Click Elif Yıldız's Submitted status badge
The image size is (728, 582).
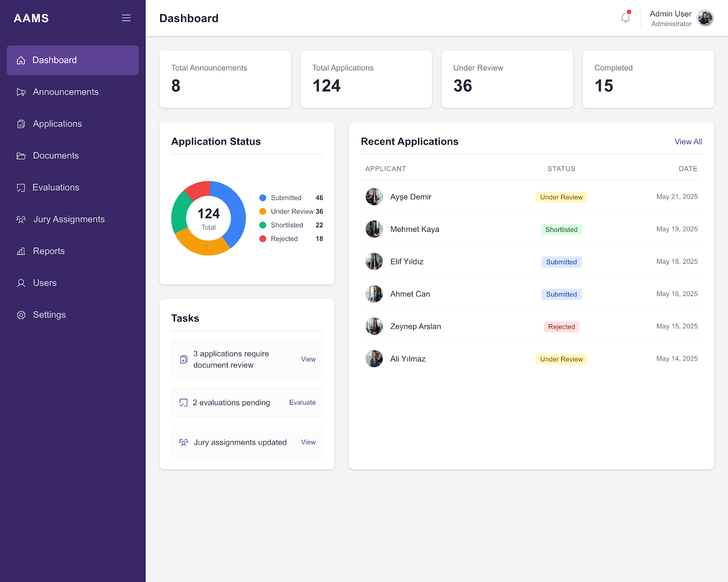561,262
